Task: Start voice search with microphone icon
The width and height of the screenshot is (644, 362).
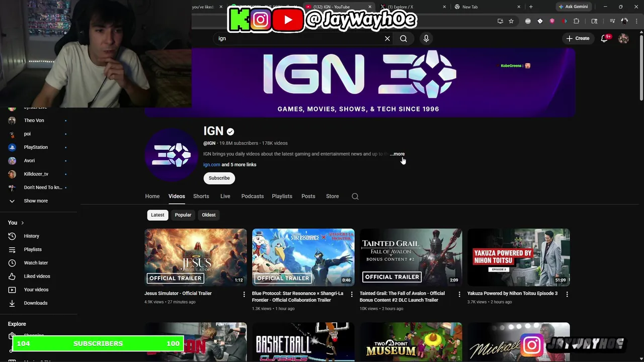Action: [426, 38]
